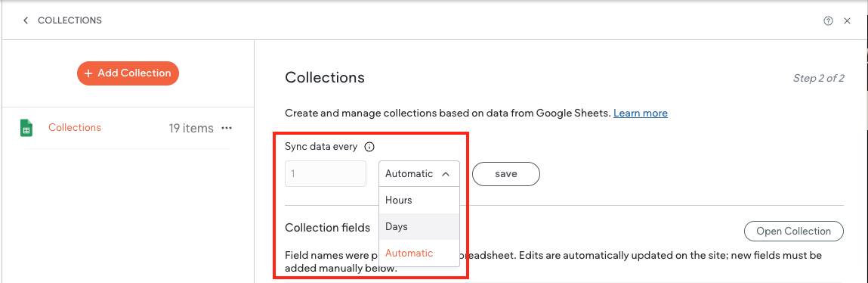Click the info icon next to Sync data every
The height and width of the screenshot is (283, 868).
(x=369, y=147)
